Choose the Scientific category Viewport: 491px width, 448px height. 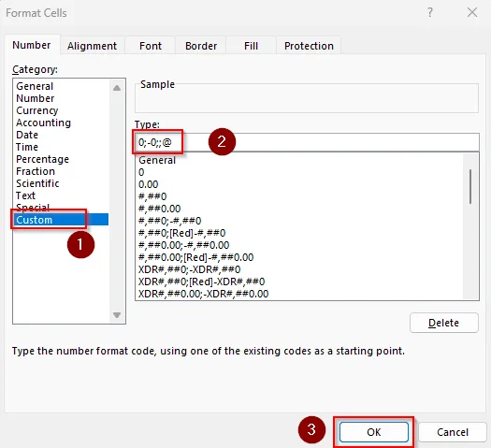pyautogui.click(x=62, y=183)
